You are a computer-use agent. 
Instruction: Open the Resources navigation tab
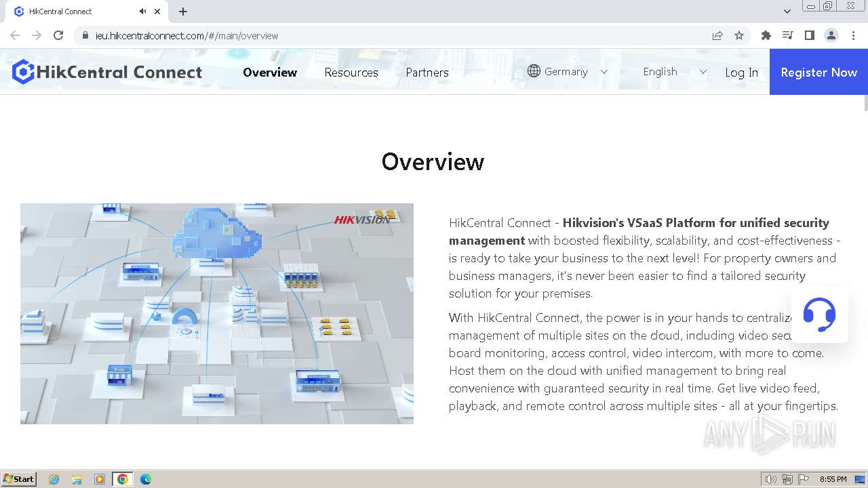tap(351, 72)
